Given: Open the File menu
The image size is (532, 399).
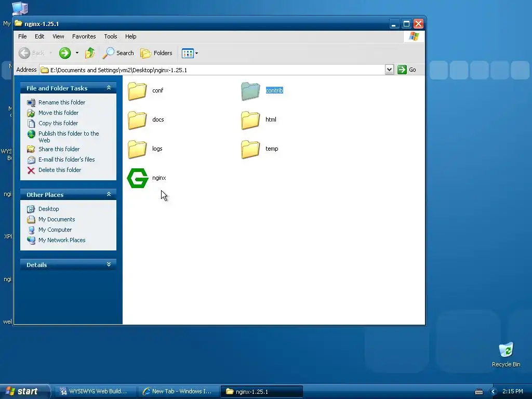Looking at the screenshot, I should click(22, 36).
